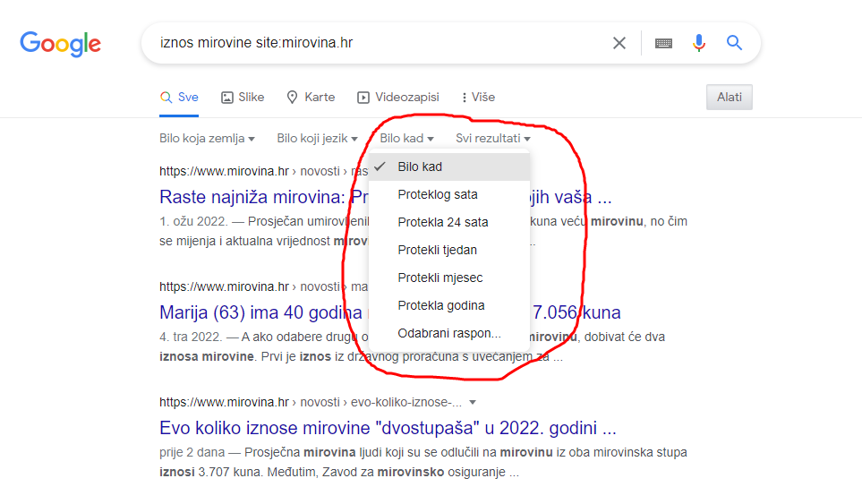Expand arrow next to evo-koliko-iznose URL
Viewport: 862px width, 504px height.
click(473, 402)
